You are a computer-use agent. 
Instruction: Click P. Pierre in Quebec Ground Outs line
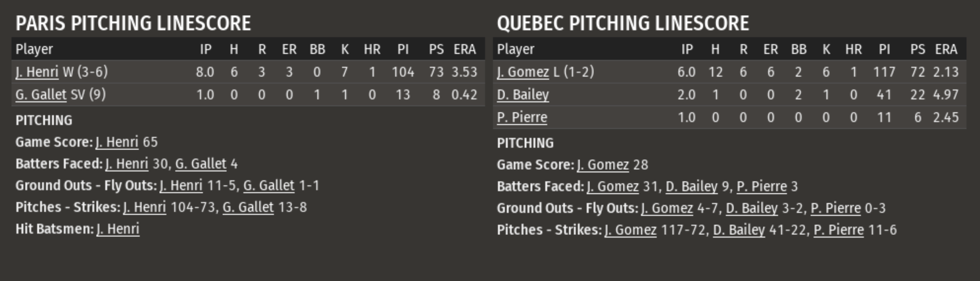(x=835, y=208)
